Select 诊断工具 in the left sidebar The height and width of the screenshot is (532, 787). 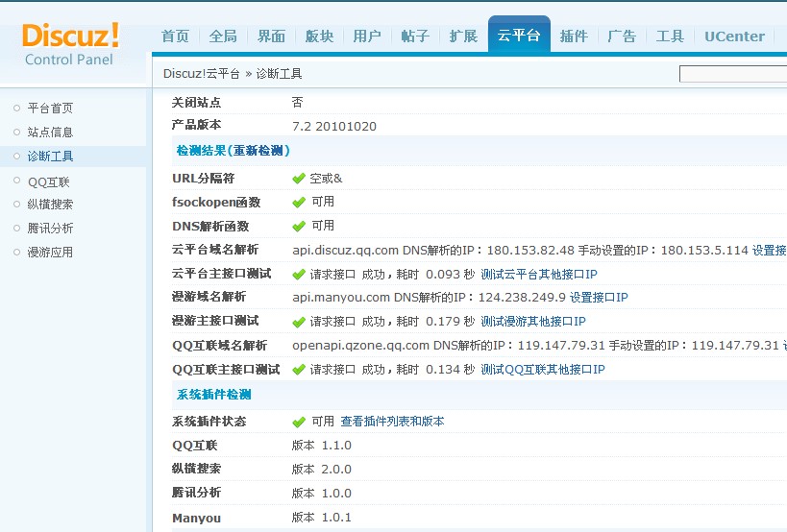tap(50, 157)
